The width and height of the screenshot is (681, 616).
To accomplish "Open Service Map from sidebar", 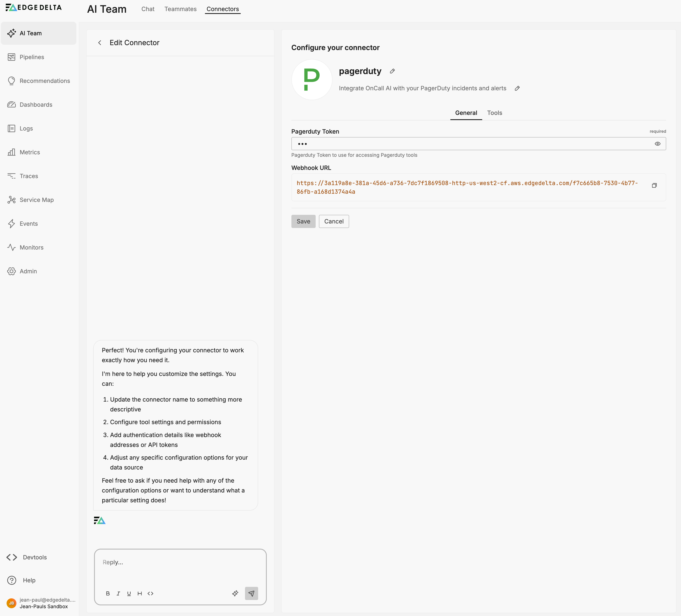I will pos(36,200).
